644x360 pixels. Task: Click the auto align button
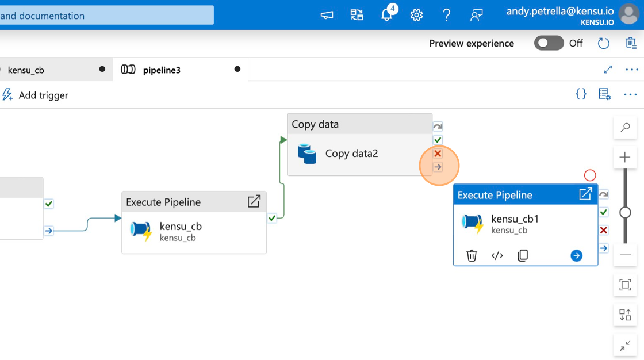[625, 315]
